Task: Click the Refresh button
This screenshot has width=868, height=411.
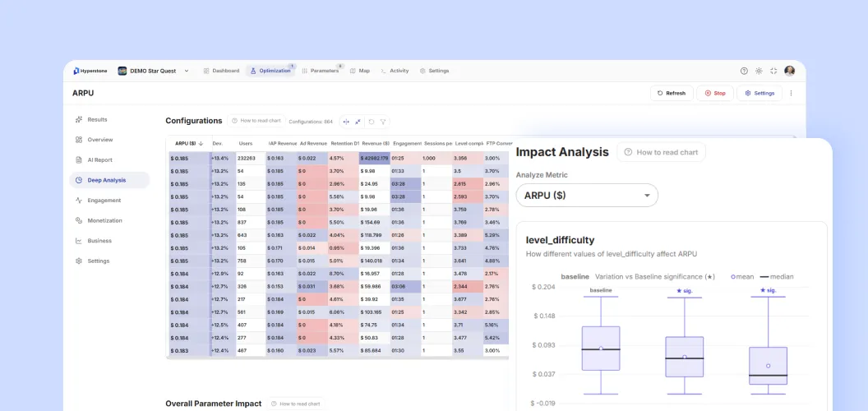Action: (672, 93)
